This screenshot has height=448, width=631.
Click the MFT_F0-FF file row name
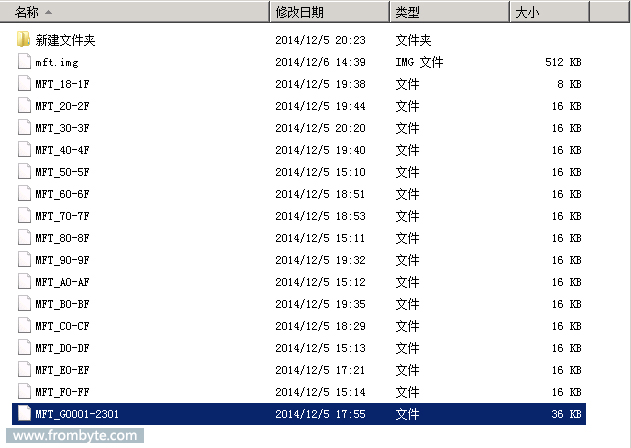[62, 392]
